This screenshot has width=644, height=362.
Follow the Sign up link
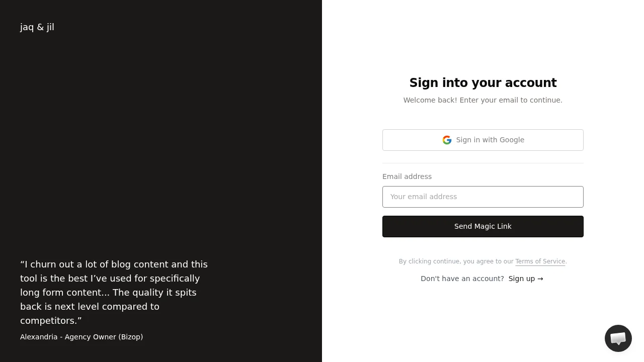coord(521,279)
